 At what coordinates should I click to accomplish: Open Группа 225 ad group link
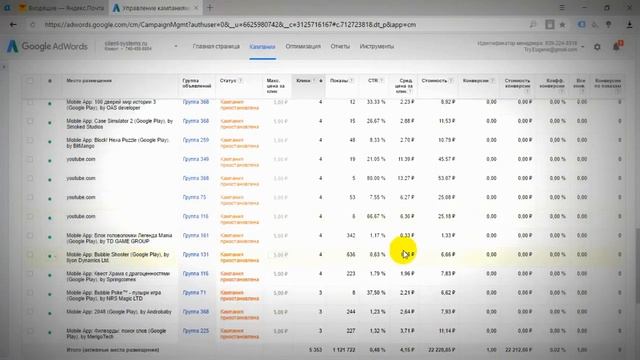coord(196,331)
